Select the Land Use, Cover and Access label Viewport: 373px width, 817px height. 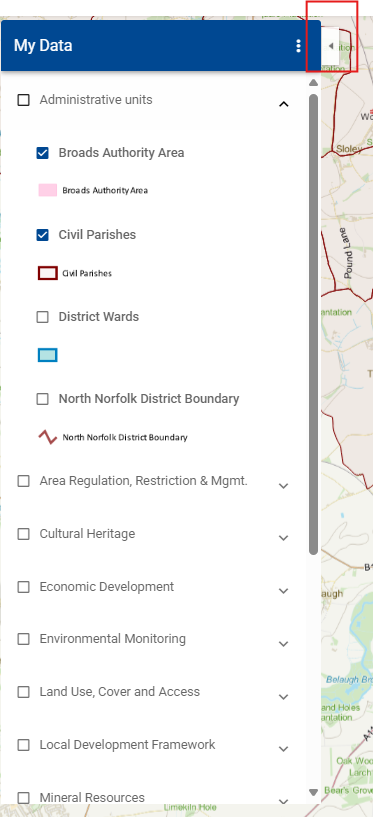coord(120,692)
